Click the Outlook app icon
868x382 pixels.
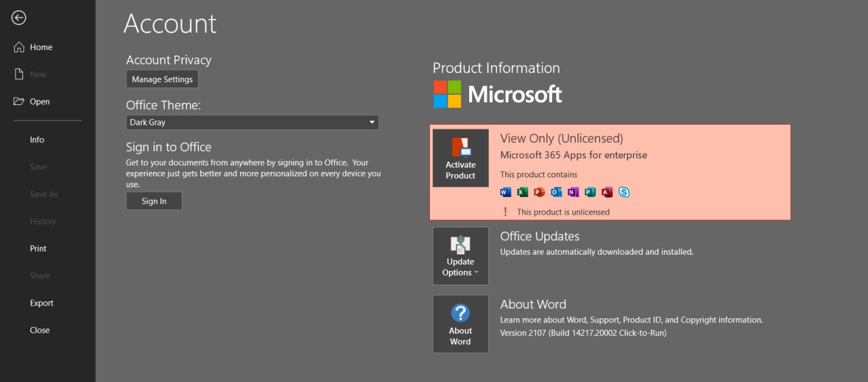(556, 192)
